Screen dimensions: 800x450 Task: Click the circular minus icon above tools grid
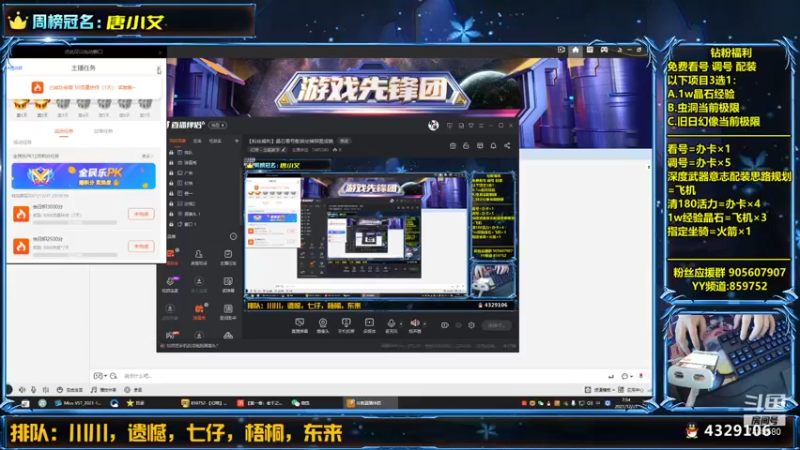tap(233, 236)
